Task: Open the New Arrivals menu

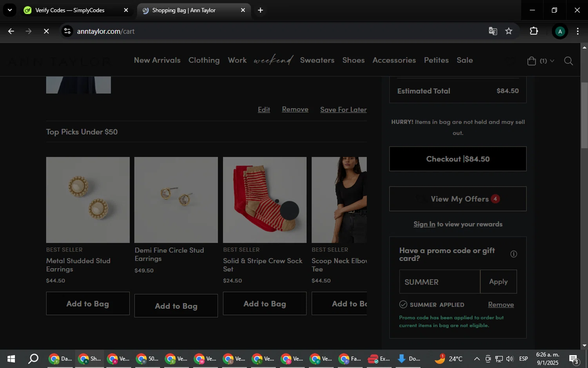Action: 157,60
